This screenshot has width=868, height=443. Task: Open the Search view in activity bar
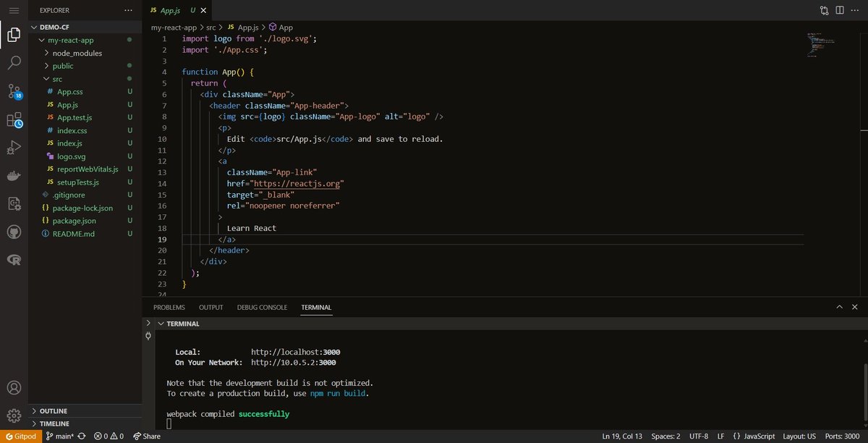(x=14, y=62)
